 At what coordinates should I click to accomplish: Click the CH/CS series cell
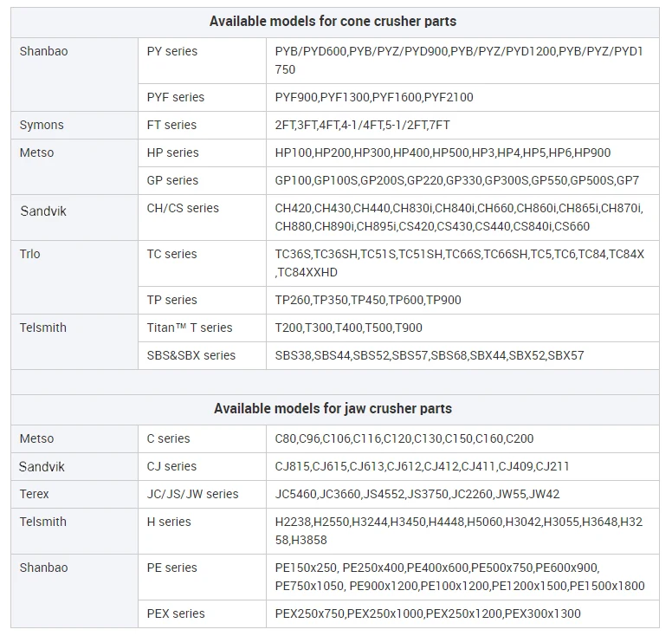tap(183, 208)
